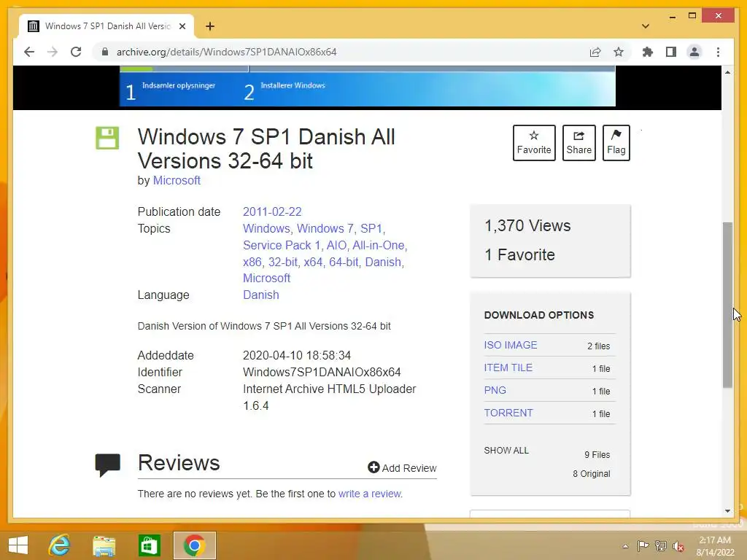Launch Internet Explorer from the taskbar
This screenshot has height=560, width=747.
pos(60,545)
